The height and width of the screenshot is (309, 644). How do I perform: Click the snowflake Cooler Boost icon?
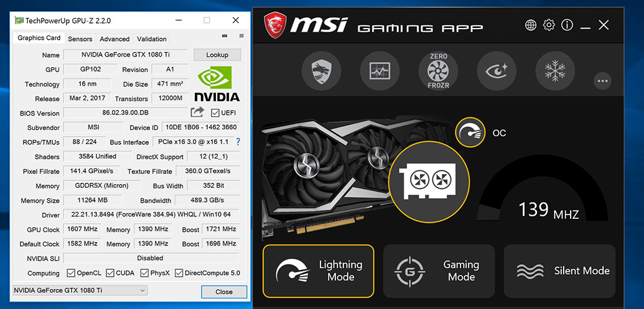pos(555,71)
